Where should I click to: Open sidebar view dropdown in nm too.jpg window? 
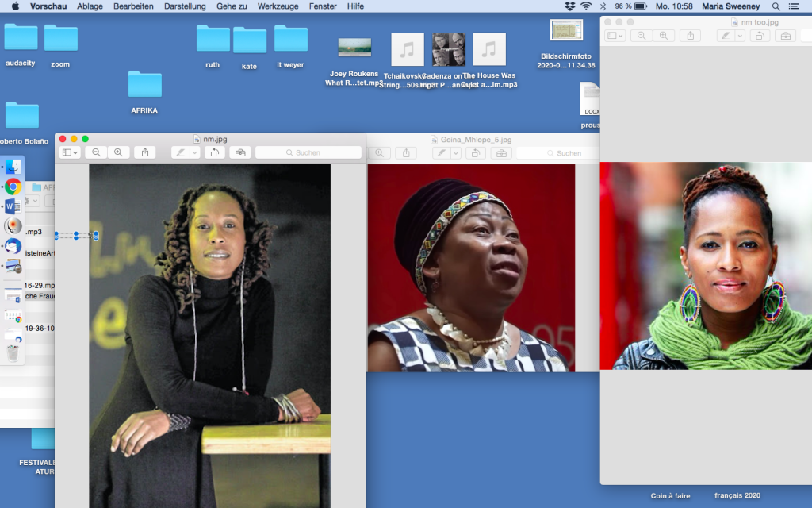pyautogui.click(x=615, y=36)
